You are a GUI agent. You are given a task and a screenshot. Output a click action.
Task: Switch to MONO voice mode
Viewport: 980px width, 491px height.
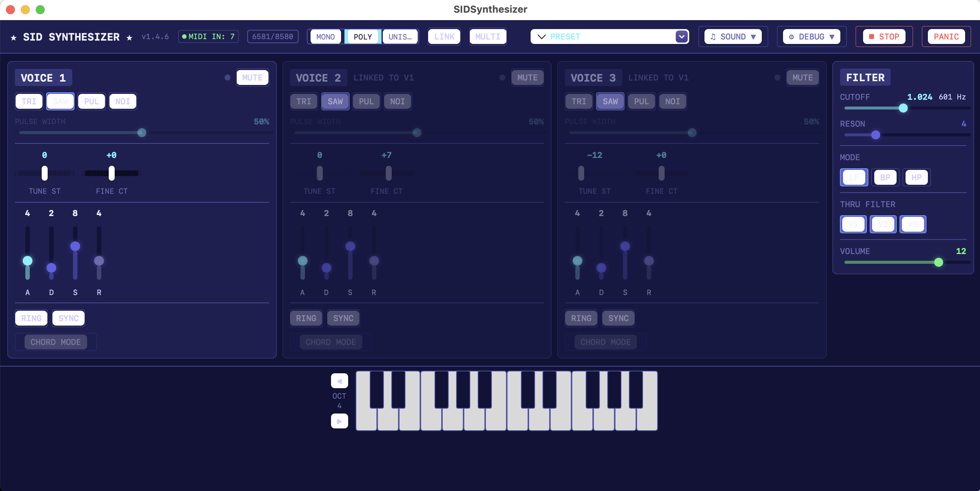[x=325, y=37]
